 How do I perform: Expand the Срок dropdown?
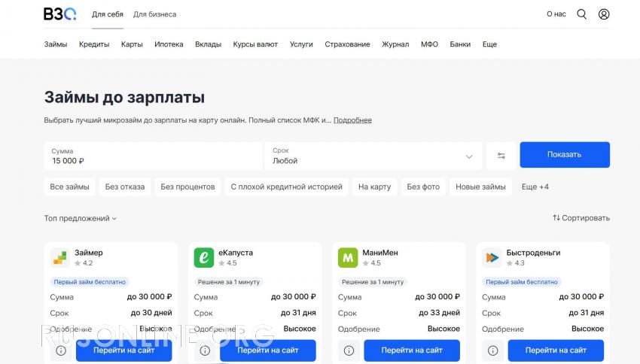pyautogui.click(x=373, y=155)
